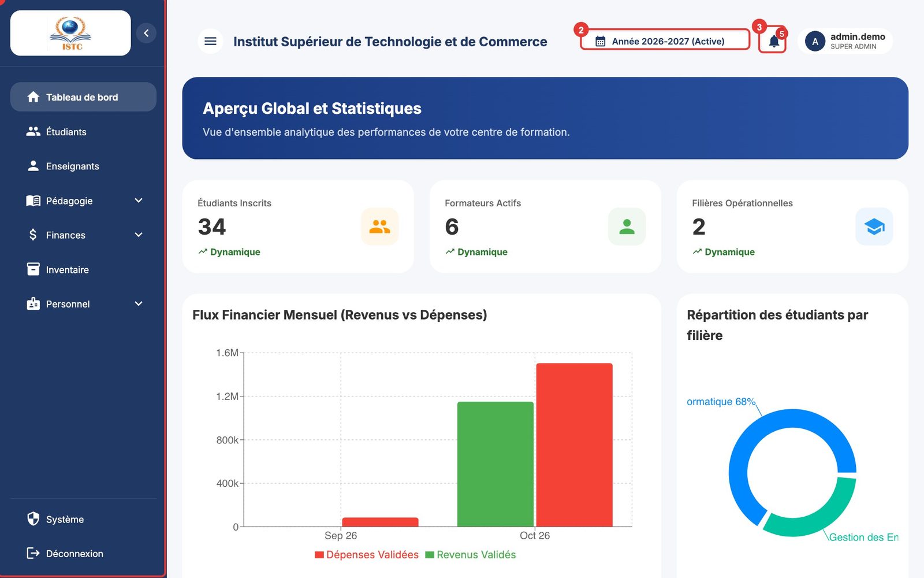
Task: Open the Système settings link
Action: (83, 518)
